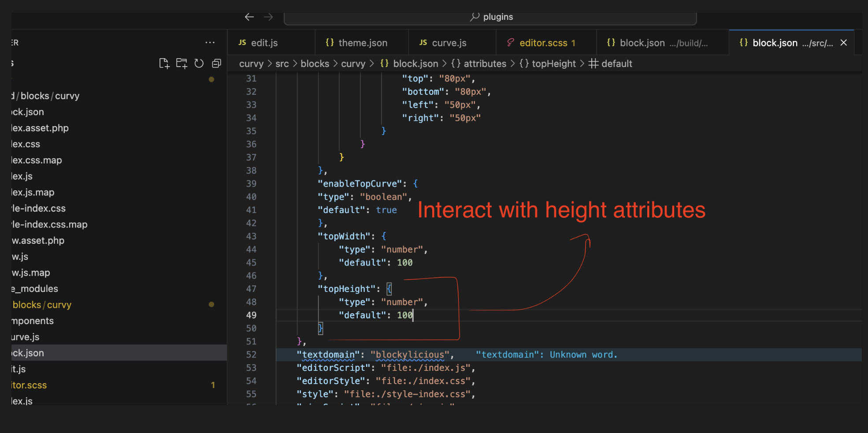Open the le-index.css file
Screen dimensions: 868x433
pos(119,208)
